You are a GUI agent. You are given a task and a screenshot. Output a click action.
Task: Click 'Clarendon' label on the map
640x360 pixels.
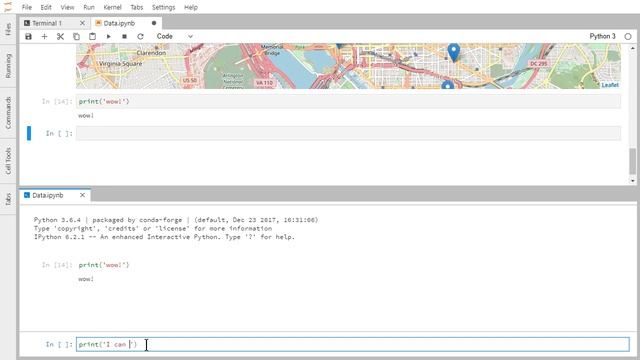pos(151,53)
